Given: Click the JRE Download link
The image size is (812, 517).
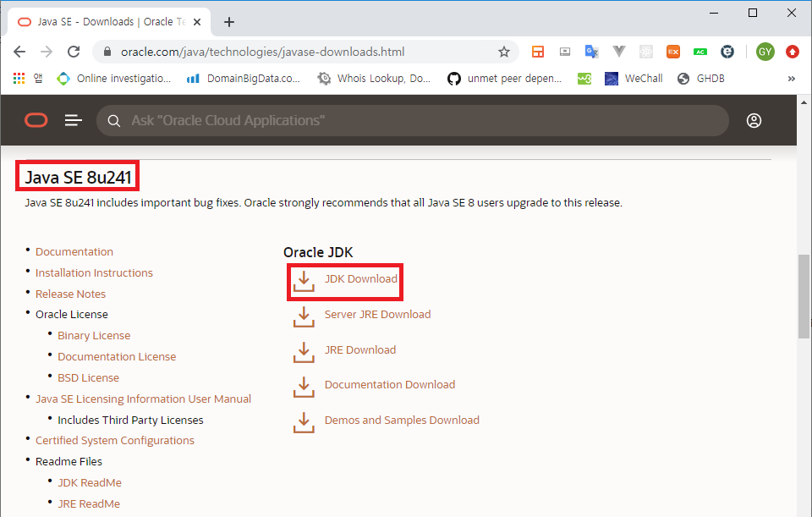Looking at the screenshot, I should tap(360, 349).
